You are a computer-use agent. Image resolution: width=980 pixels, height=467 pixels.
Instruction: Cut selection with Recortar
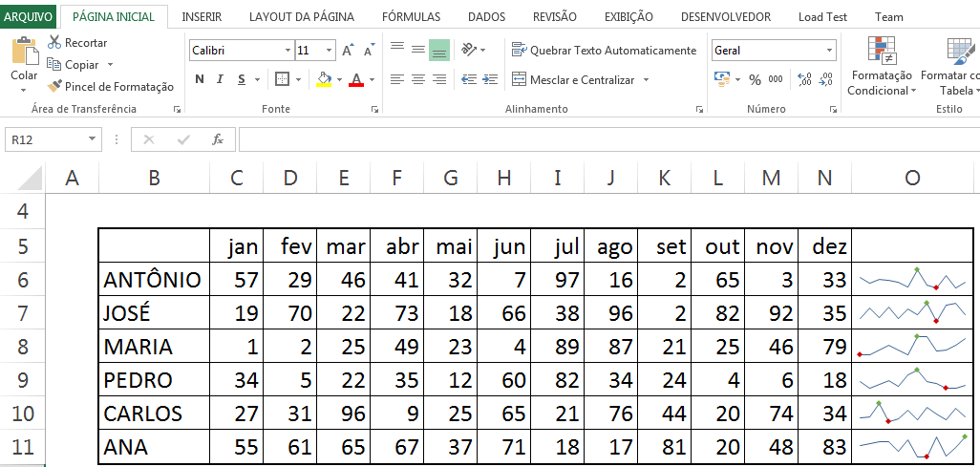click(x=77, y=43)
